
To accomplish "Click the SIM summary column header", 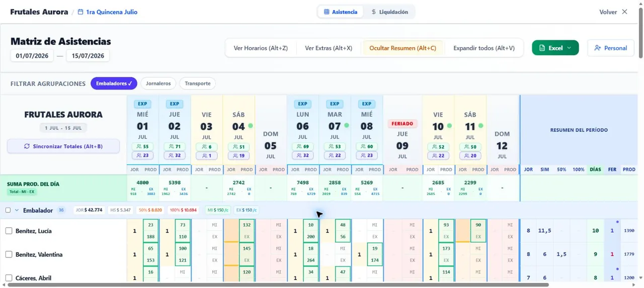I will pos(545,170).
